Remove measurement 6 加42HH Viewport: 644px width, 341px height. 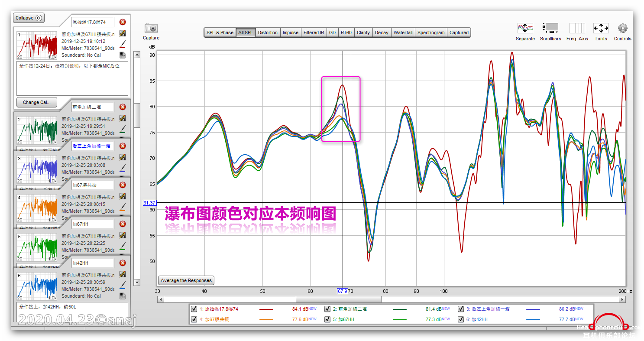click(x=123, y=263)
